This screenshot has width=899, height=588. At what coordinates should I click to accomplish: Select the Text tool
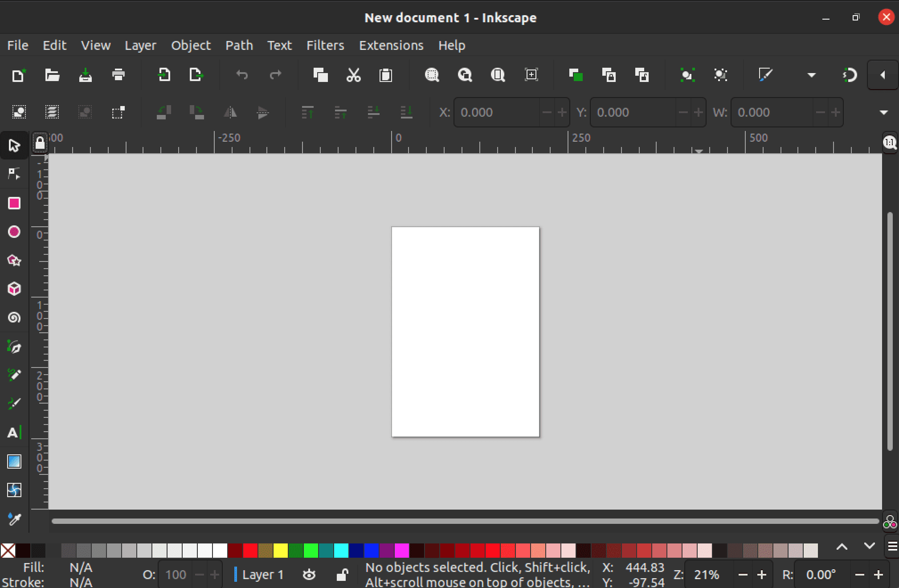[14, 432]
